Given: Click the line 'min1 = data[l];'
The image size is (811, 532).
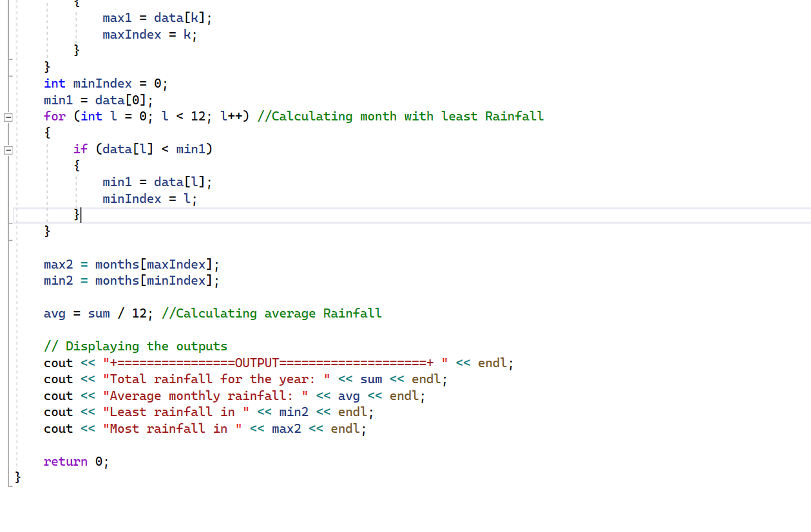Looking at the screenshot, I should pyautogui.click(x=157, y=182).
